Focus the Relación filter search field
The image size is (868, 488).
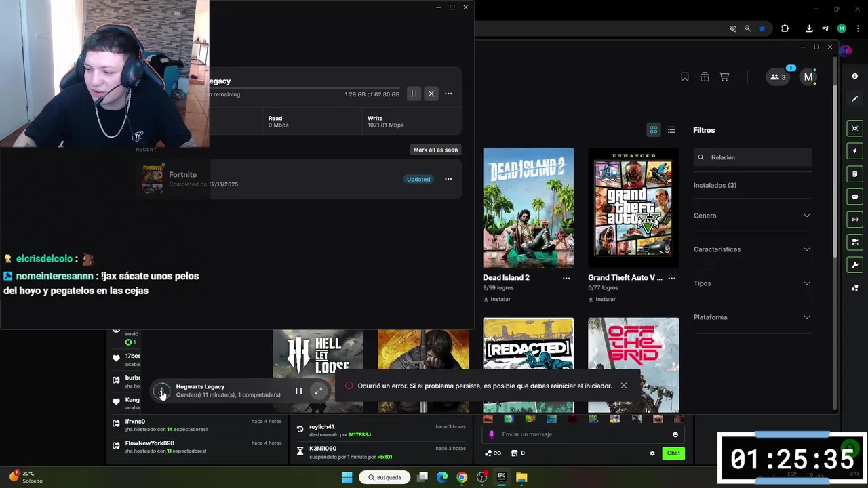point(753,157)
